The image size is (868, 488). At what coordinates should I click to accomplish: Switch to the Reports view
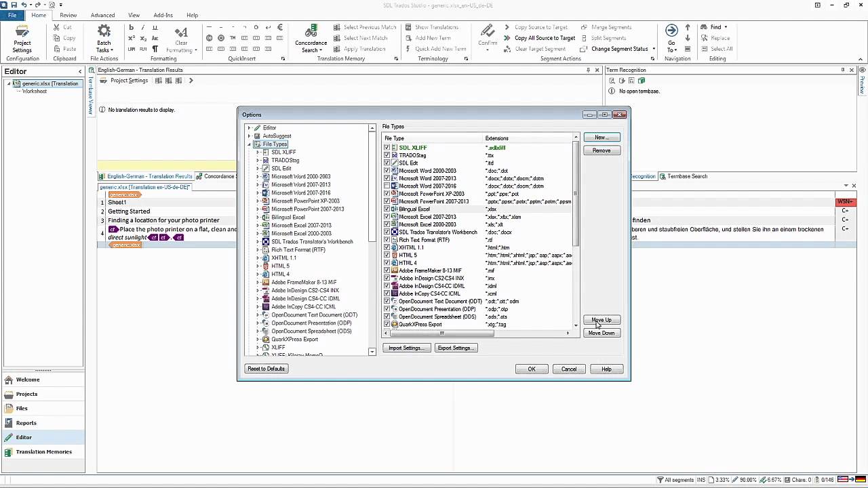tap(43, 423)
